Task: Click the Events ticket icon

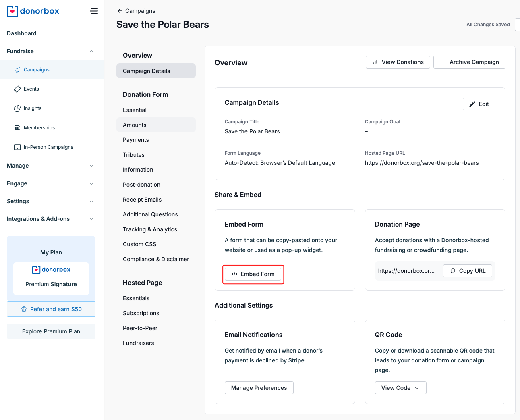Action: (17, 89)
